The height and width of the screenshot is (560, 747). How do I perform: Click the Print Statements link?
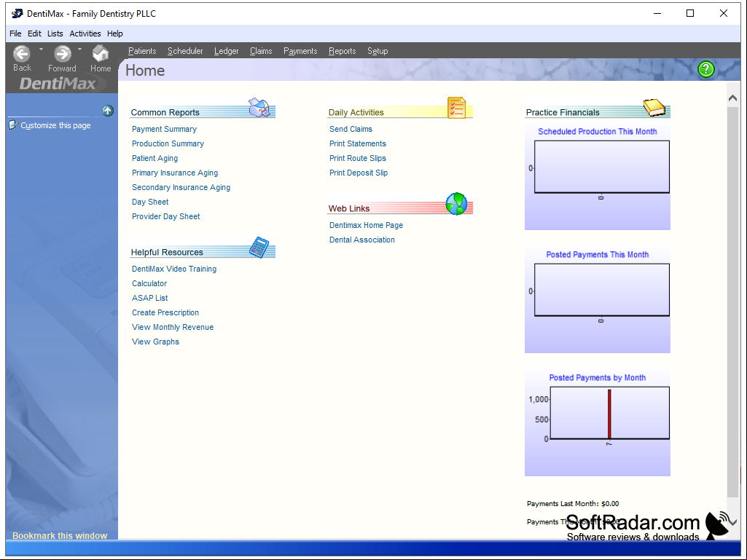pos(358,143)
